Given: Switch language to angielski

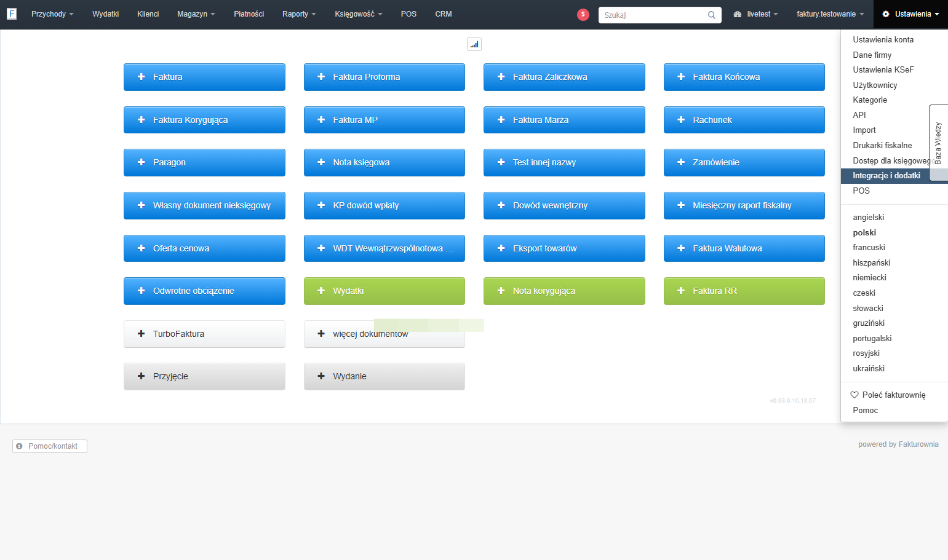Looking at the screenshot, I should (869, 218).
